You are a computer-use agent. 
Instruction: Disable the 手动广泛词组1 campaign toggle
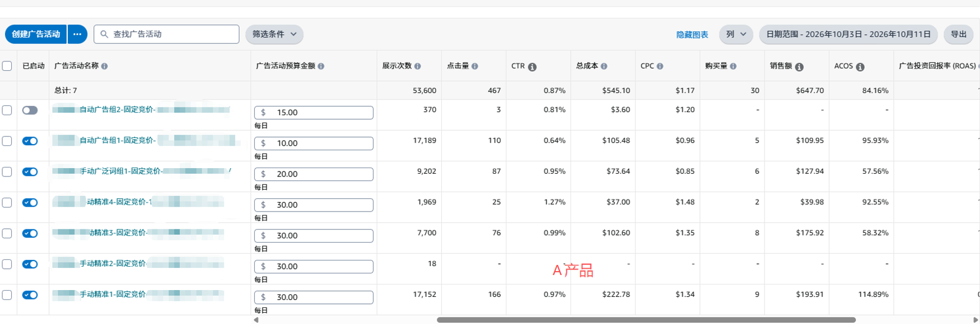point(30,171)
